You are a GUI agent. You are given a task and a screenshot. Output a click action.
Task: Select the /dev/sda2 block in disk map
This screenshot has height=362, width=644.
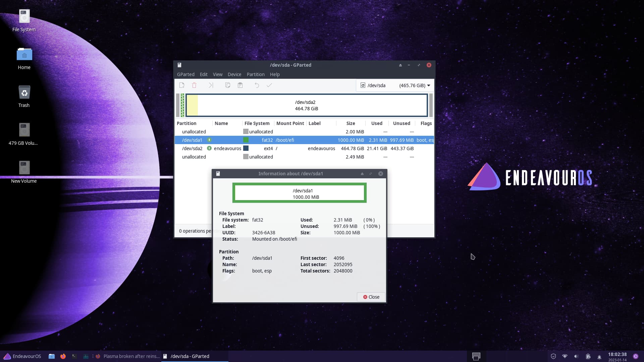pos(307,105)
